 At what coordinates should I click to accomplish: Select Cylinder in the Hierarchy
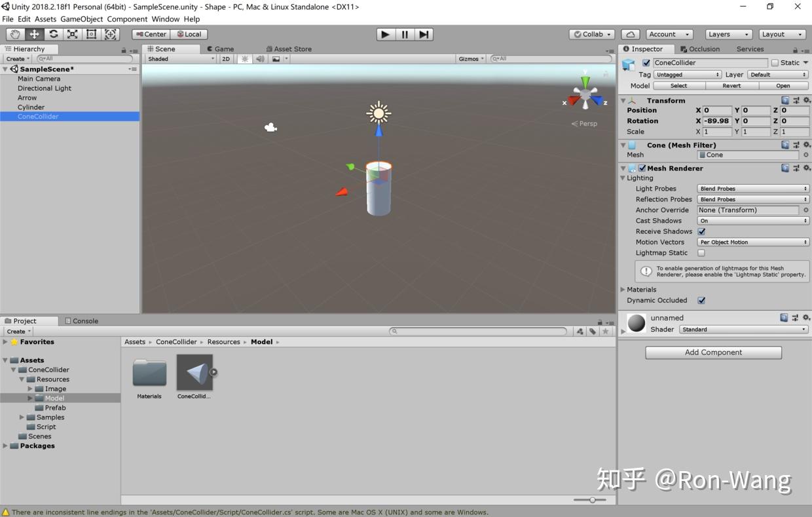pos(31,107)
